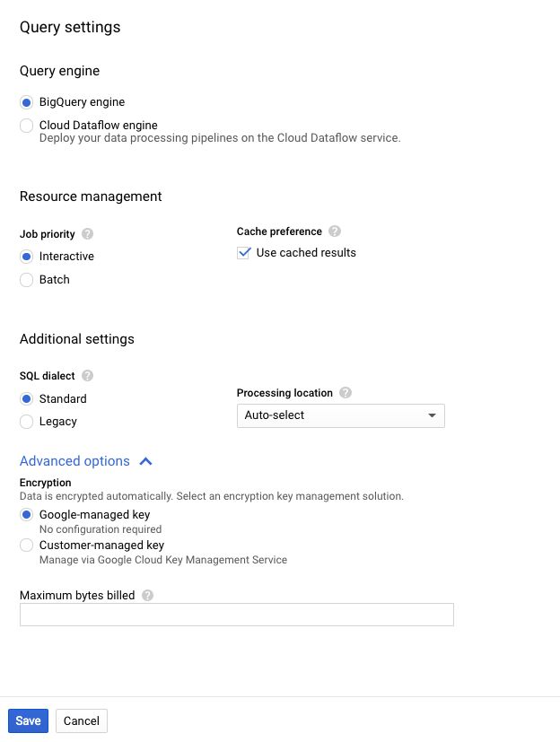Click the Cache preference help icon

tap(335, 231)
